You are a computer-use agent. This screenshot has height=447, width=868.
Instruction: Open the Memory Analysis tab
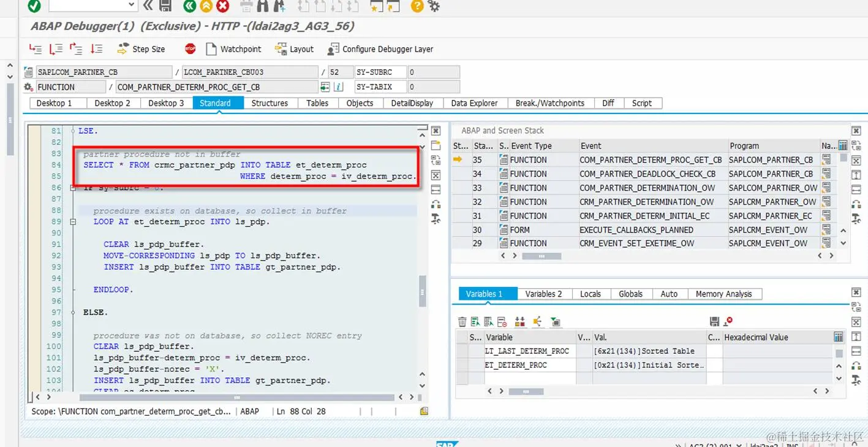click(723, 294)
